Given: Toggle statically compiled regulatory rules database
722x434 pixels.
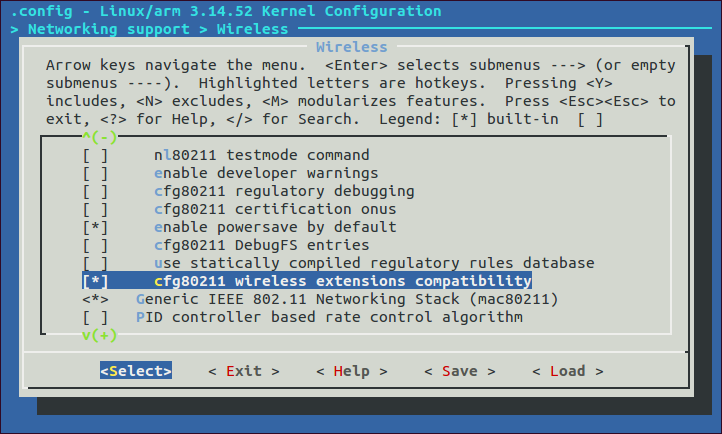Looking at the screenshot, I should point(96,263).
